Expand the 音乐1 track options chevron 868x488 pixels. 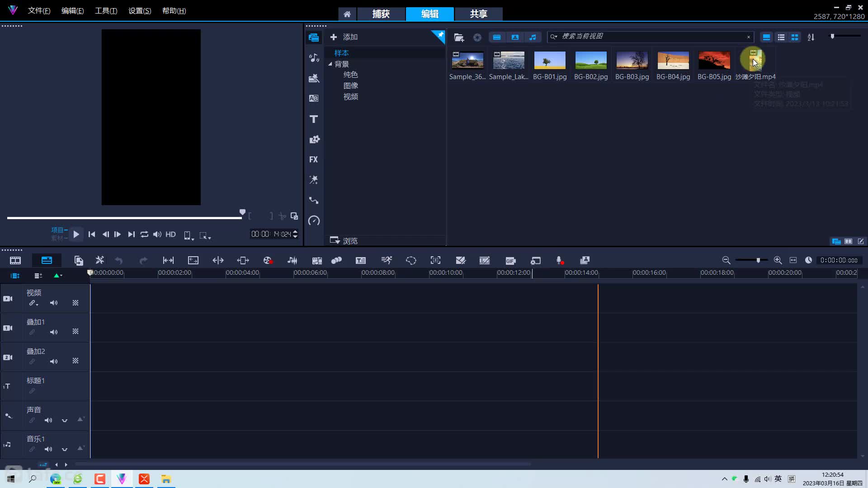tap(65, 449)
